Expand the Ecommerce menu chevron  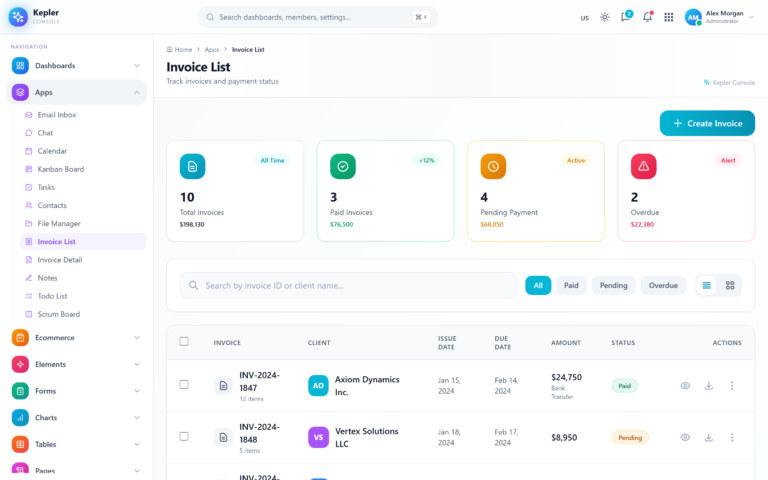click(137, 337)
